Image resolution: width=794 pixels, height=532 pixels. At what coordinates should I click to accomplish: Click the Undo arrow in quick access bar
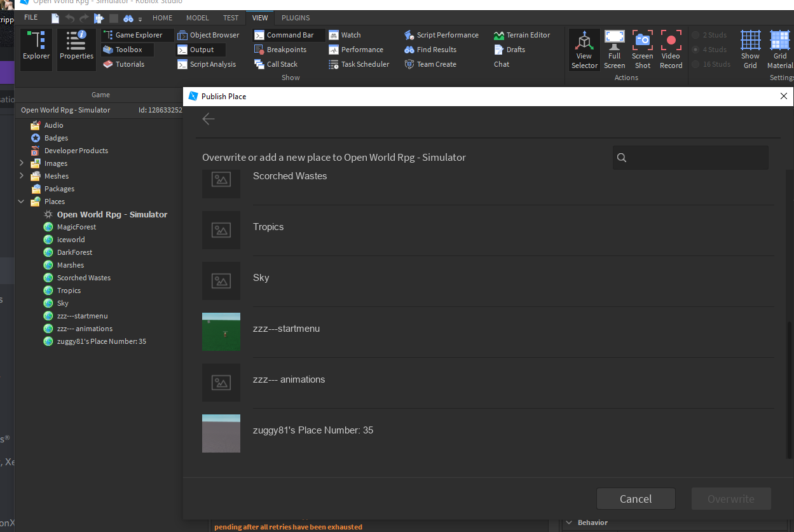70,18
